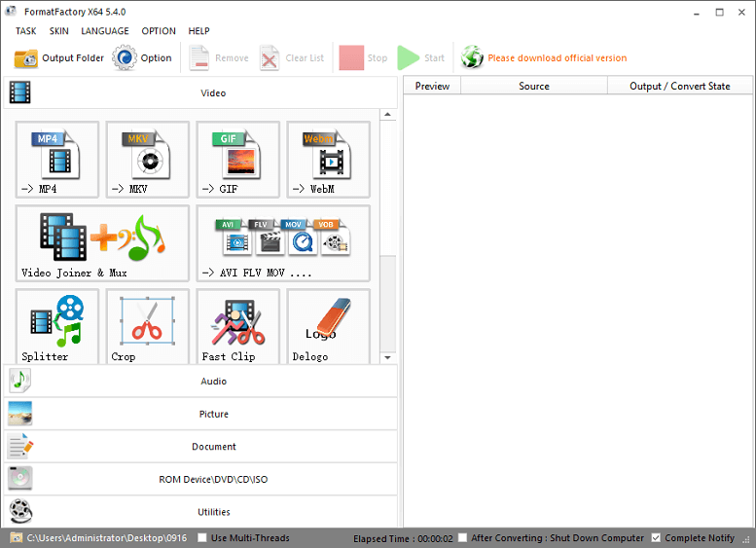Launch the Video Joiner & Mux tool
Screen dimensions: 756x548
[102, 243]
